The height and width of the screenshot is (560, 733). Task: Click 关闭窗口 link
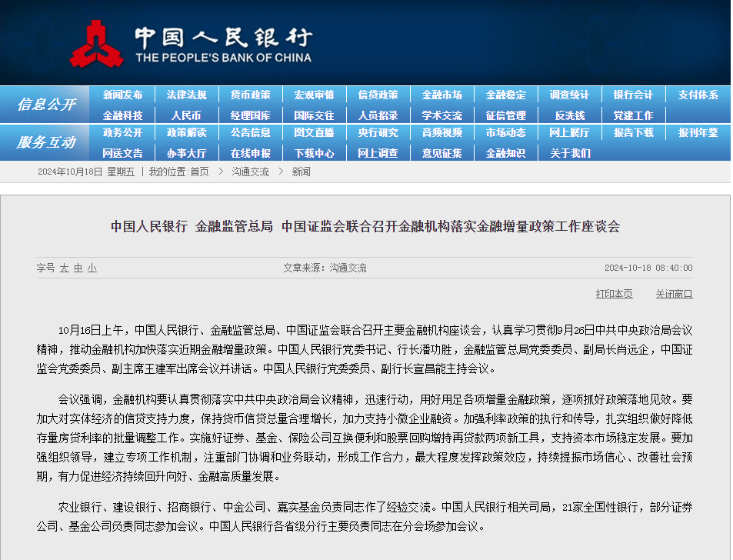(674, 294)
